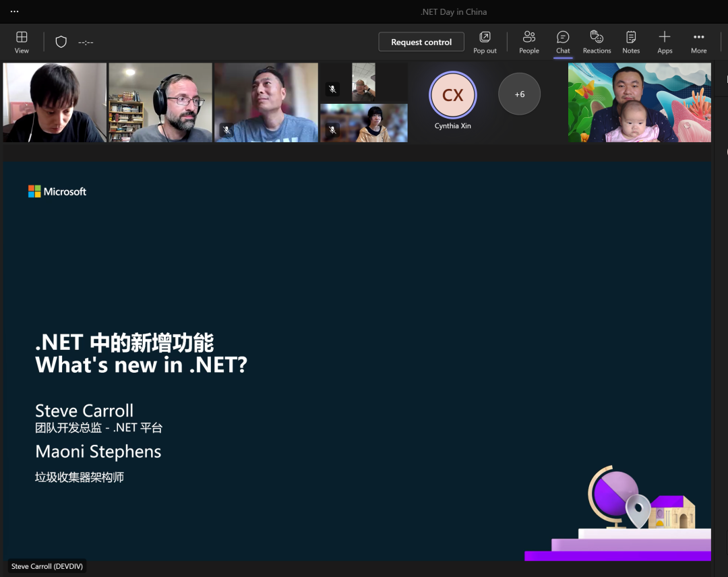Add Apps to the meeting
The width and height of the screenshot is (728, 577).
[665, 42]
